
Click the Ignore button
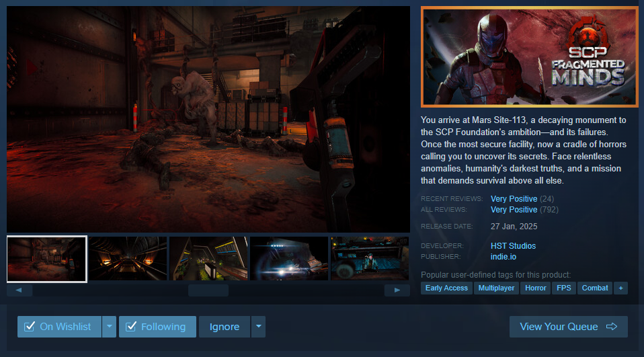pyautogui.click(x=225, y=327)
